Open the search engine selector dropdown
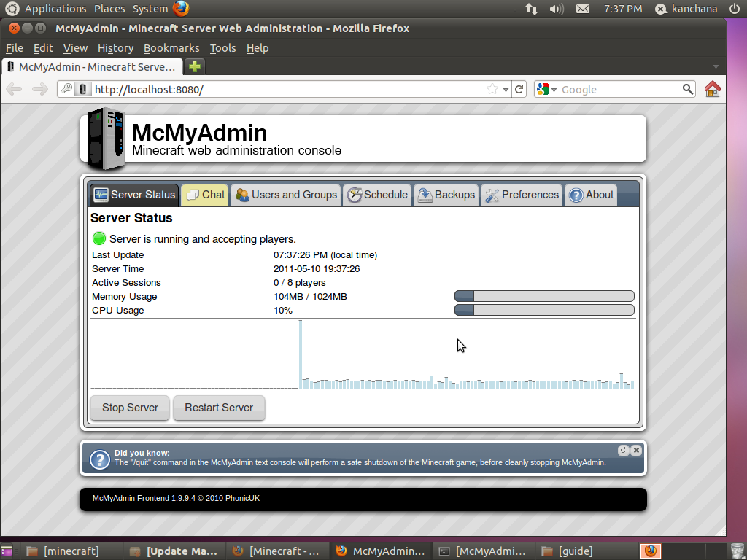This screenshot has width=747, height=560. (x=546, y=89)
